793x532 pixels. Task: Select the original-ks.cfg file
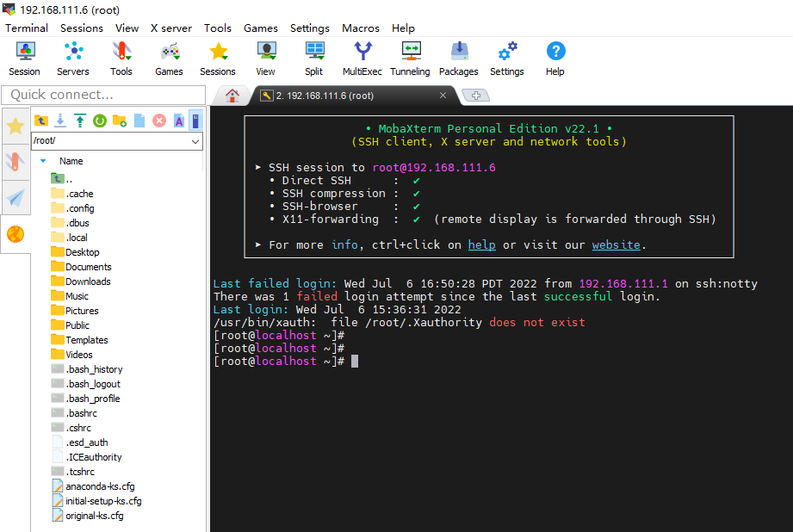click(x=88, y=516)
